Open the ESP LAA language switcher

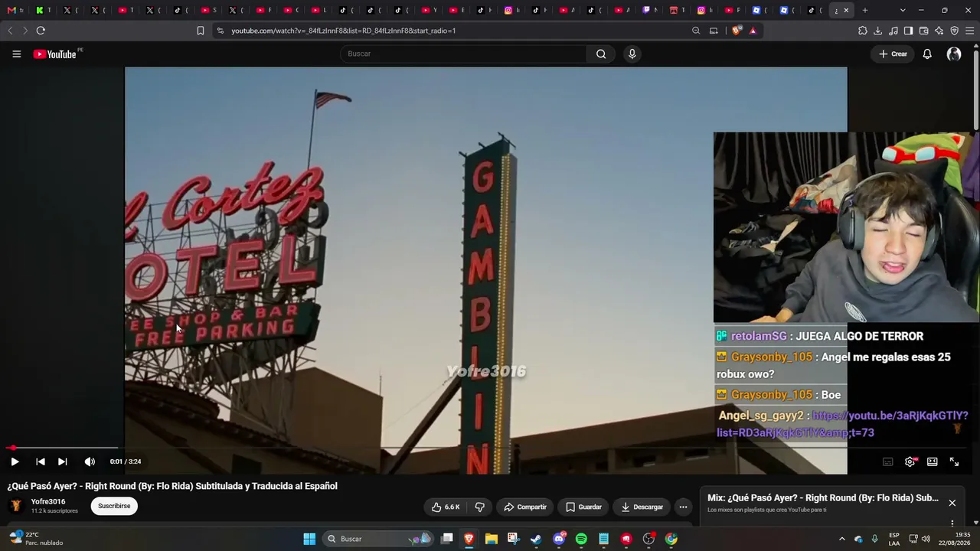pos(894,539)
